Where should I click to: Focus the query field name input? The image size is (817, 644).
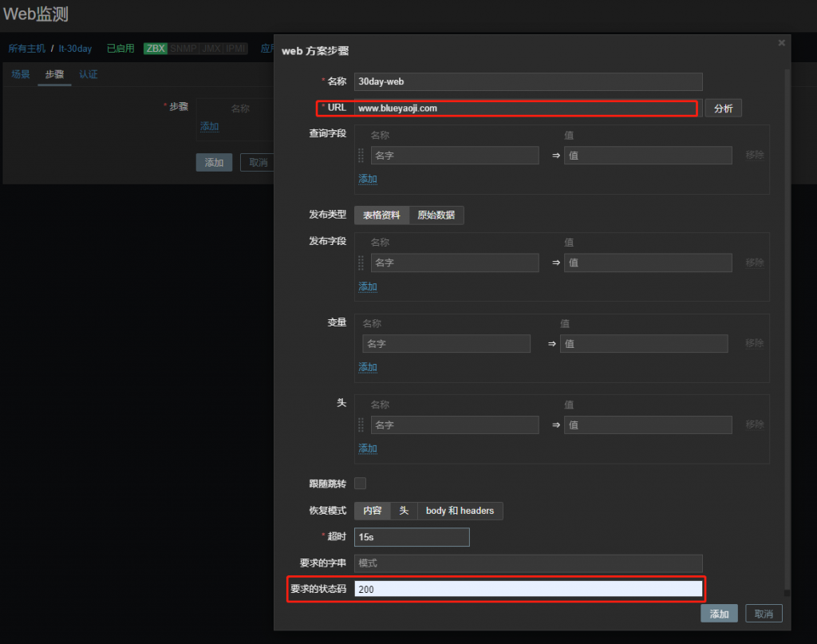pyautogui.click(x=455, y=156)
